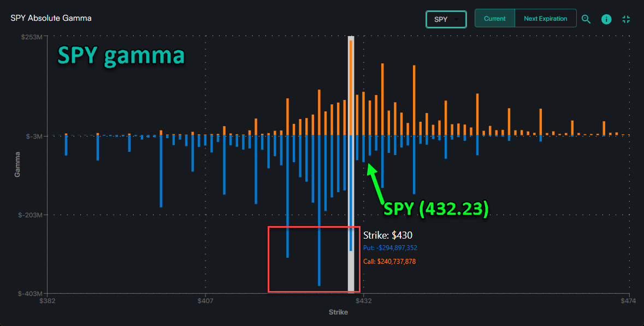Click the Call: $240,737,878 tooltip value
This screenshot has width=644, height=326.
pos(390,261)
